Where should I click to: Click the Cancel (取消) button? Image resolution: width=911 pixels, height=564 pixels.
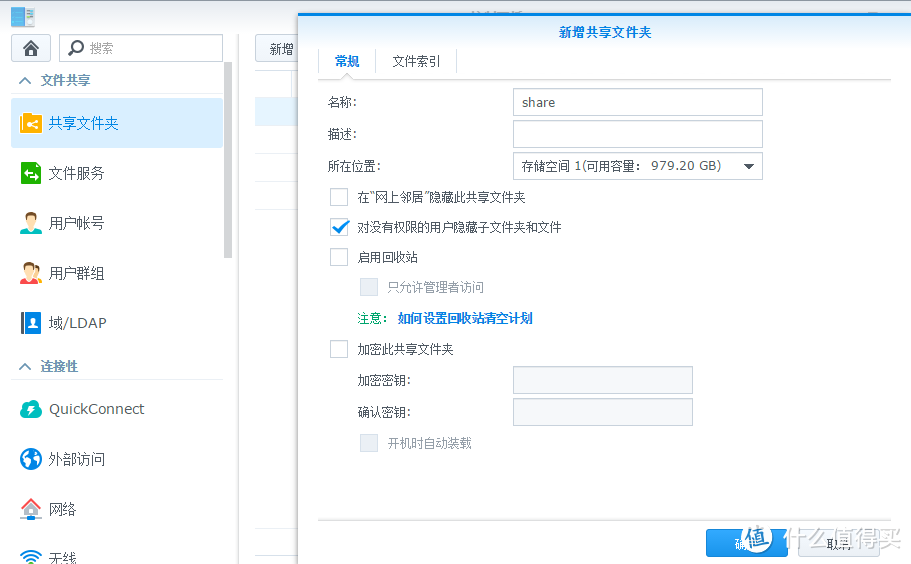838,543
